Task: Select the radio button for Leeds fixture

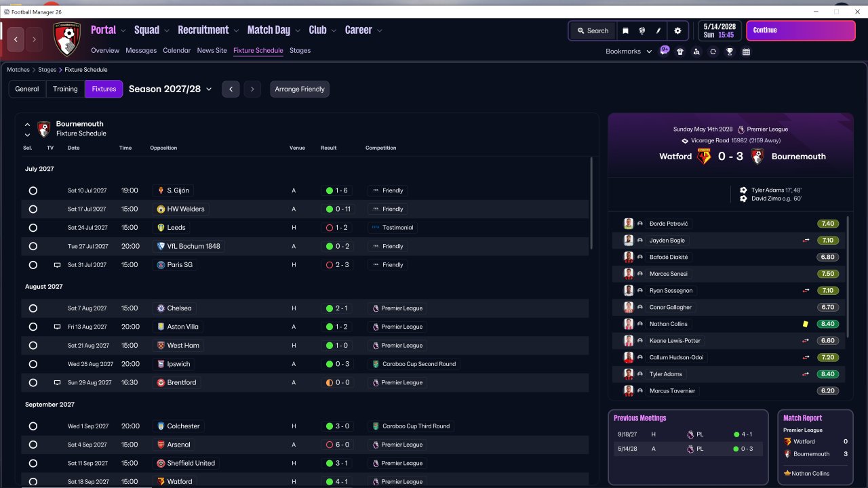Action: click(33, 228)
